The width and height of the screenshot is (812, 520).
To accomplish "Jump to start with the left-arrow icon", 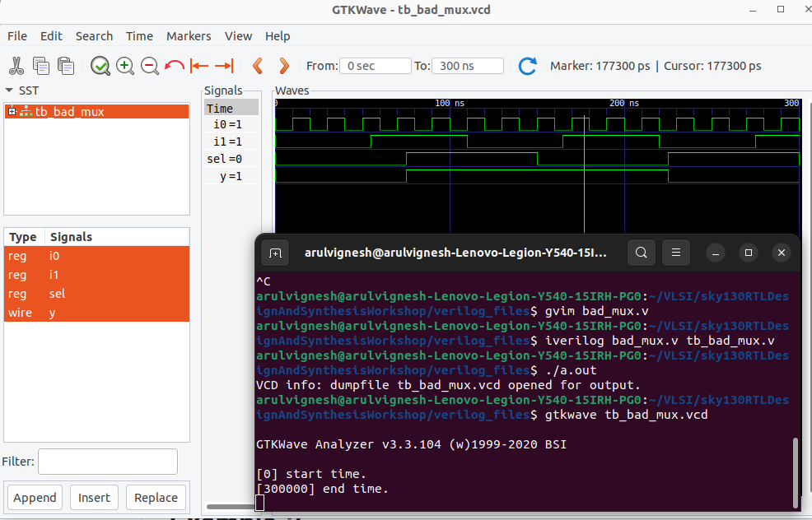I will [x=198, y=66].
